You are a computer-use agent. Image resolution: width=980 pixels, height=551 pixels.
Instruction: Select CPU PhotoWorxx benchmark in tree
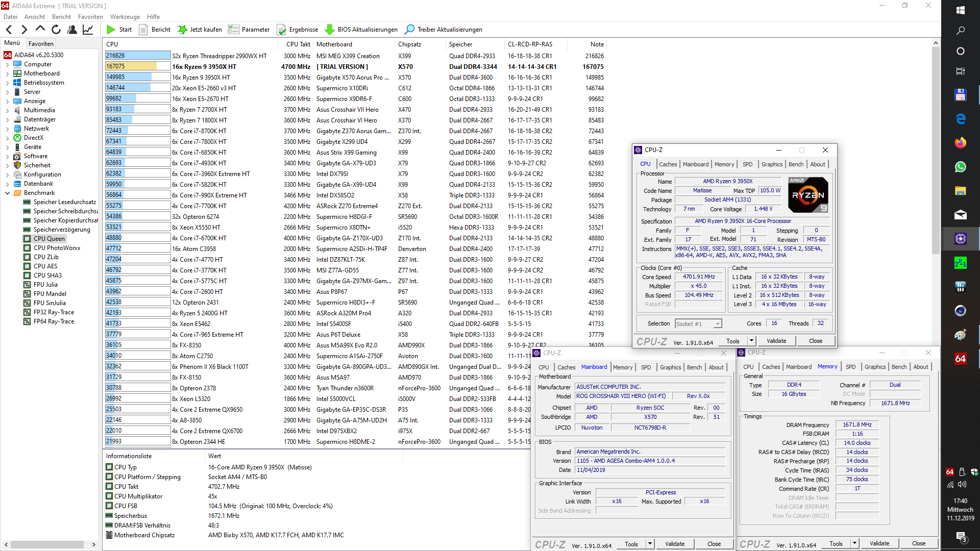[57, 248]
